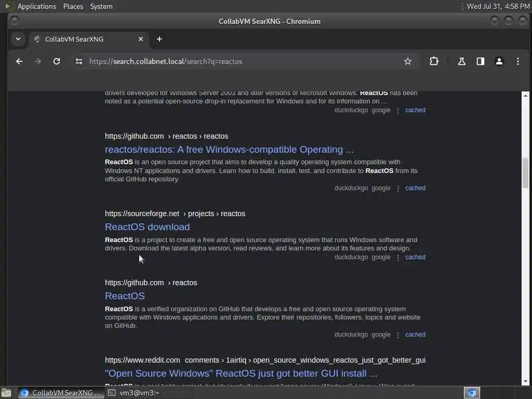Open reactos/reactos GitHub result link
The image size is (532, 399).
(229, 150)
